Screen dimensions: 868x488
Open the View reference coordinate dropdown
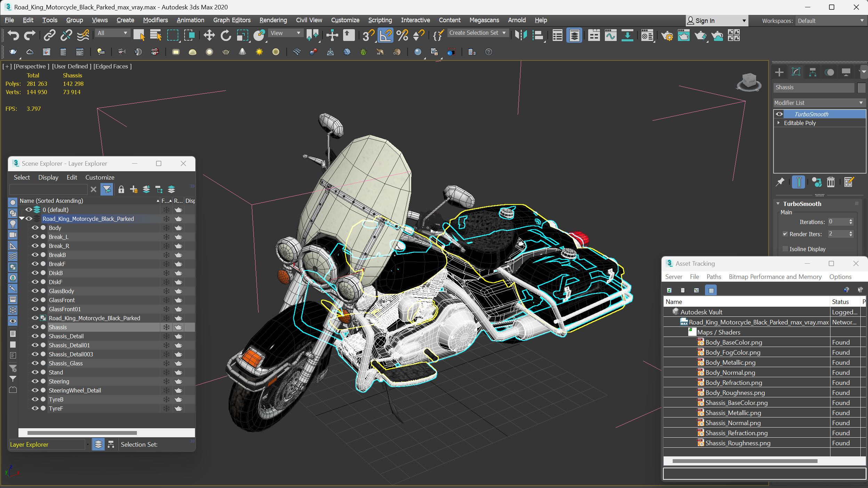(285, 33)
